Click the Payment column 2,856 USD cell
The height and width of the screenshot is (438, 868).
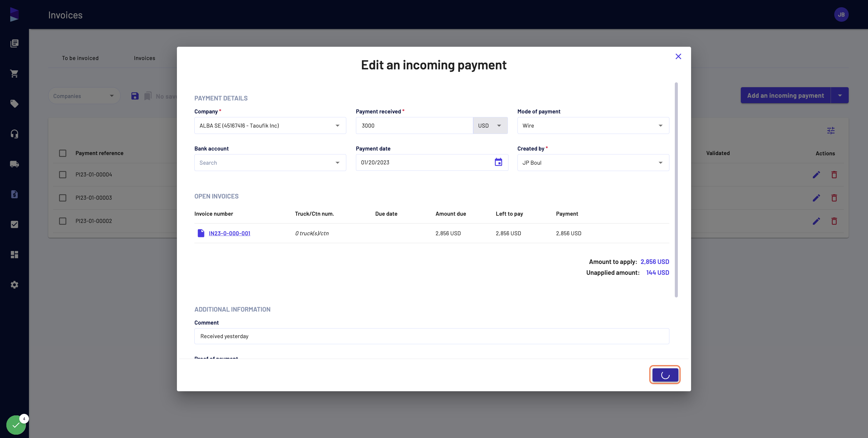coord(568,233)
